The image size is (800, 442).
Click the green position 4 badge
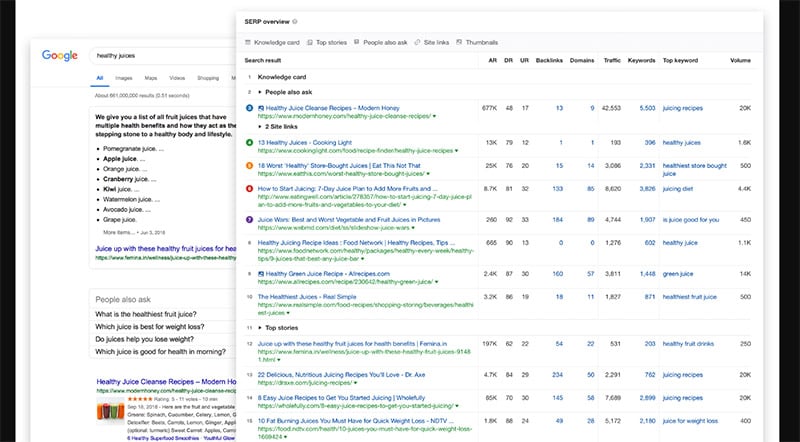point(249,142)
